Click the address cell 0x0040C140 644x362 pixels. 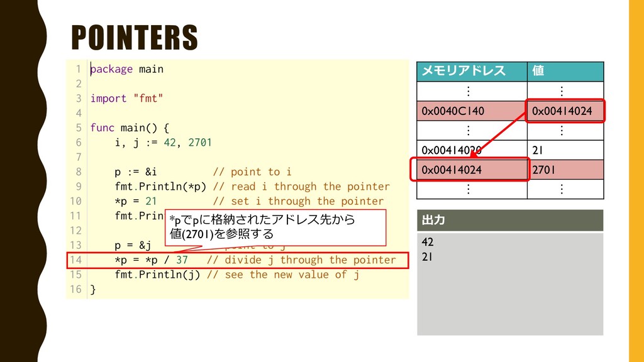pyautogui.click(x=472, y=111)
